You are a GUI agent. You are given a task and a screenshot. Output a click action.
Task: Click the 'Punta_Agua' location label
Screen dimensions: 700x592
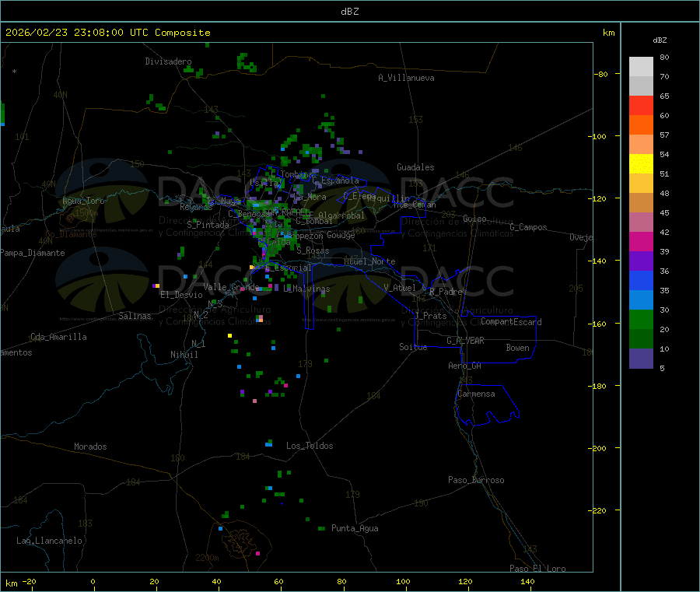tap(355, 528)
